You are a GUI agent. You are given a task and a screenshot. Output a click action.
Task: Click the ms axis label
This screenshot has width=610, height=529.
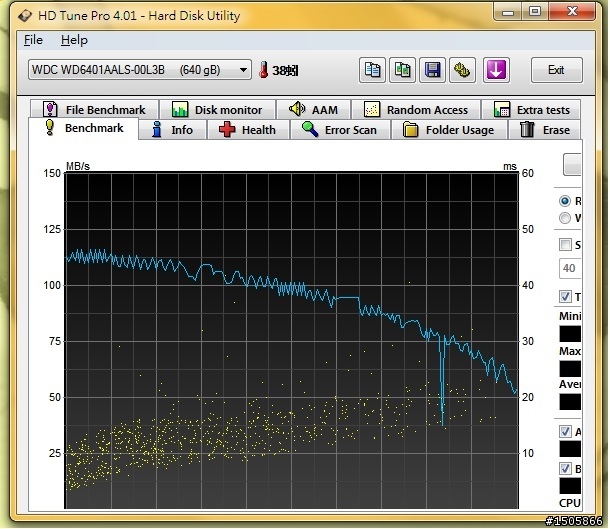coord(510,166)
